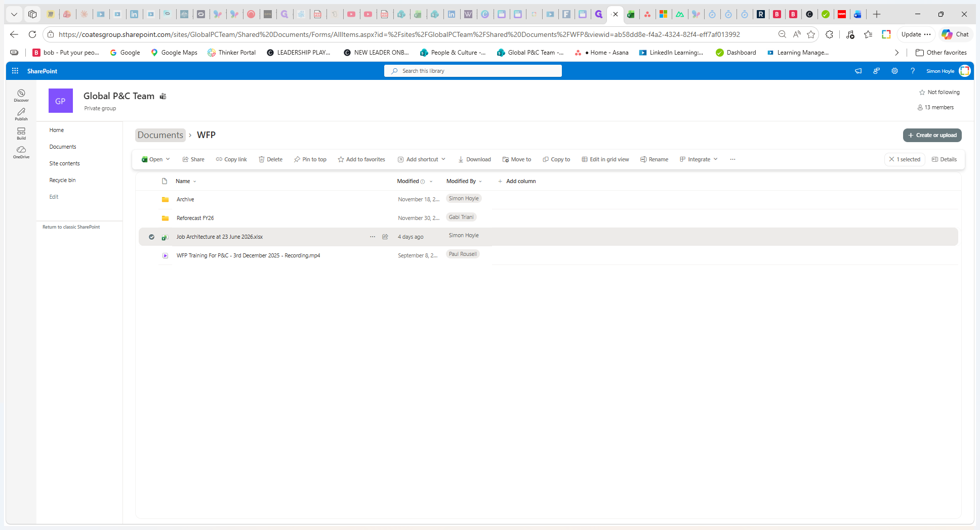Go to Documents in site navigation
Image resolution: width=980 pixels, height=530 pixels.
(x=63, y=147)
